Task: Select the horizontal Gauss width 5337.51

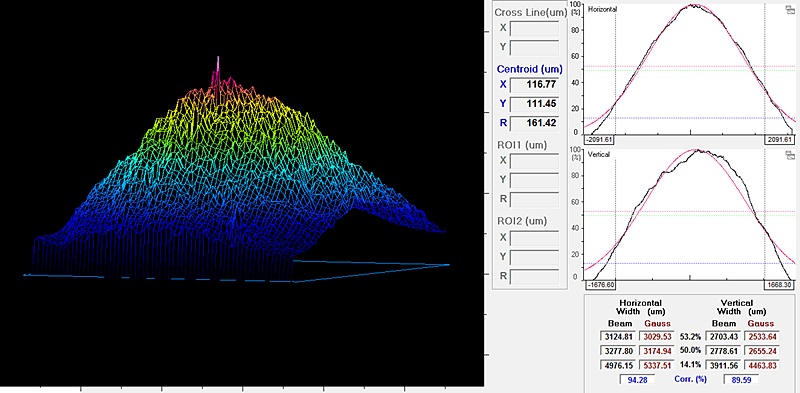Action: 657,365
